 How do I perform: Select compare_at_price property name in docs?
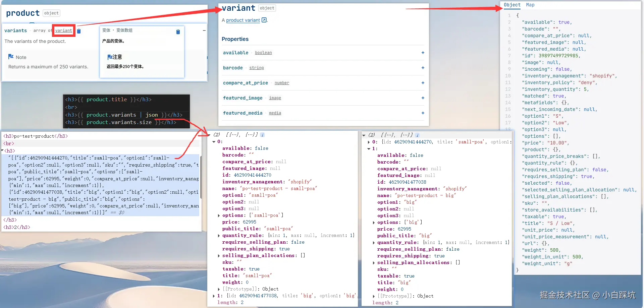click(x=246, y=83)
